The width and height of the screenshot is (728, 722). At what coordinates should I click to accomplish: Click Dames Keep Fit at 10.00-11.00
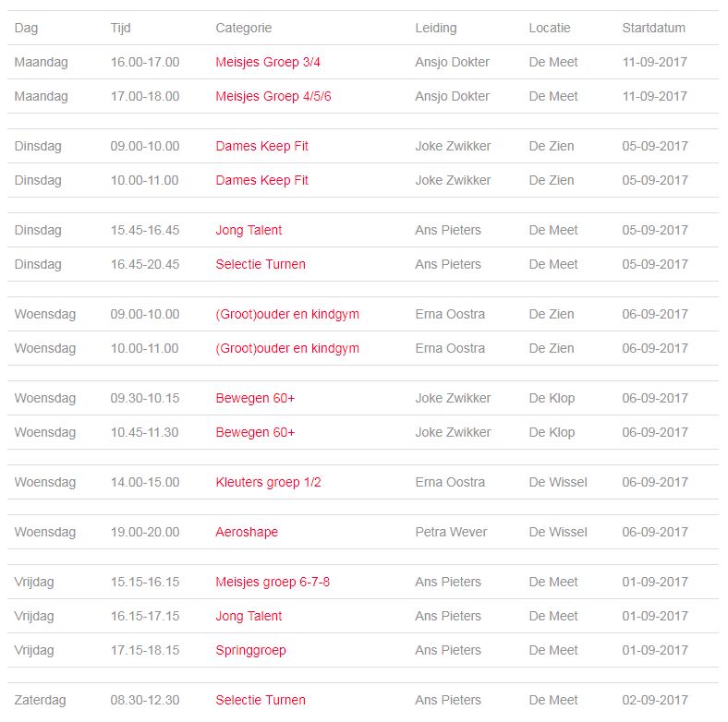[261, 181]
